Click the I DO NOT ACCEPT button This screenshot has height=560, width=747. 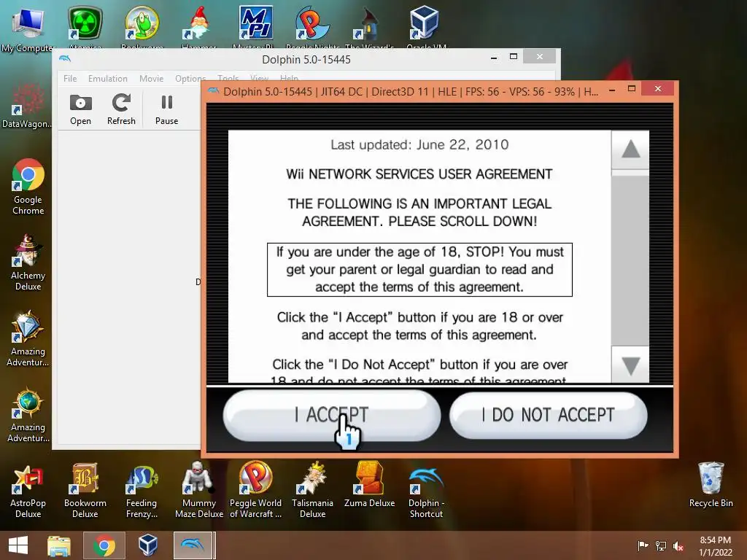pyautogui.click(x=548, y=415)
